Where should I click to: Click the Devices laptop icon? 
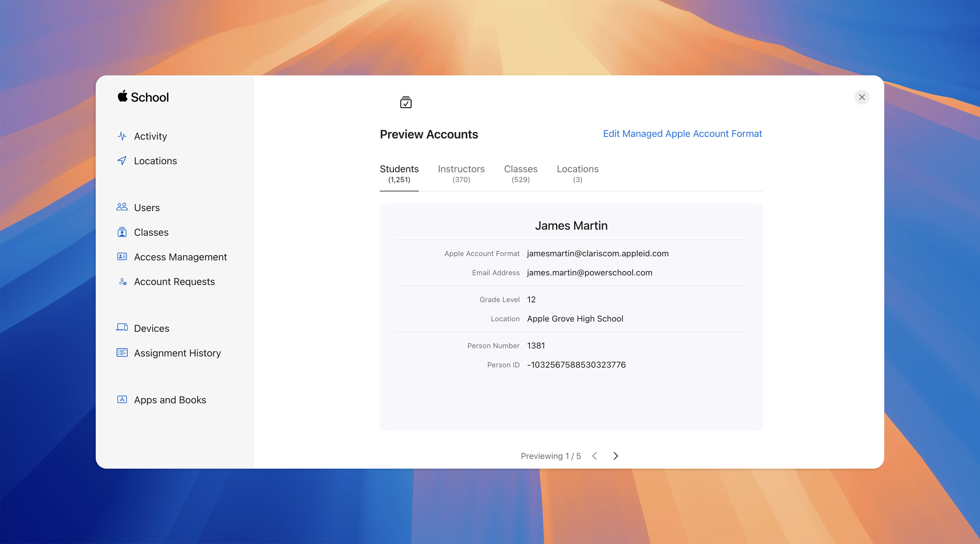[122, 327]
